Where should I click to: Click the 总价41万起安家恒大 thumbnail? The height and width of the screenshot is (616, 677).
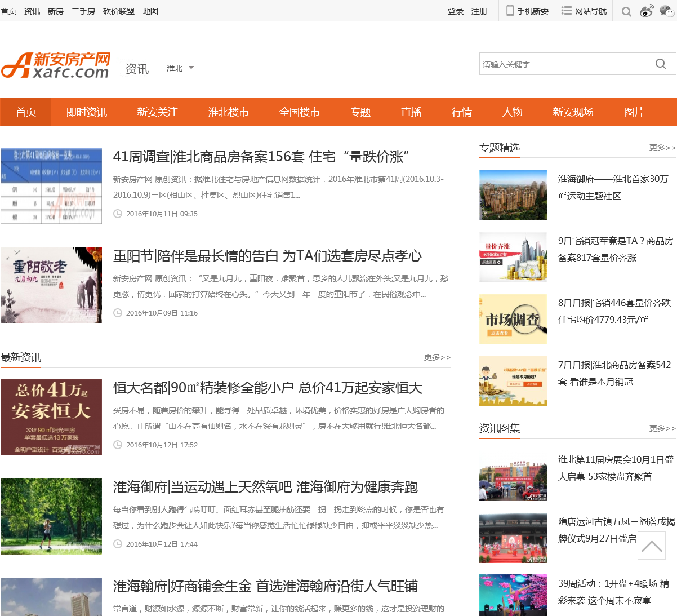[51, 417]
